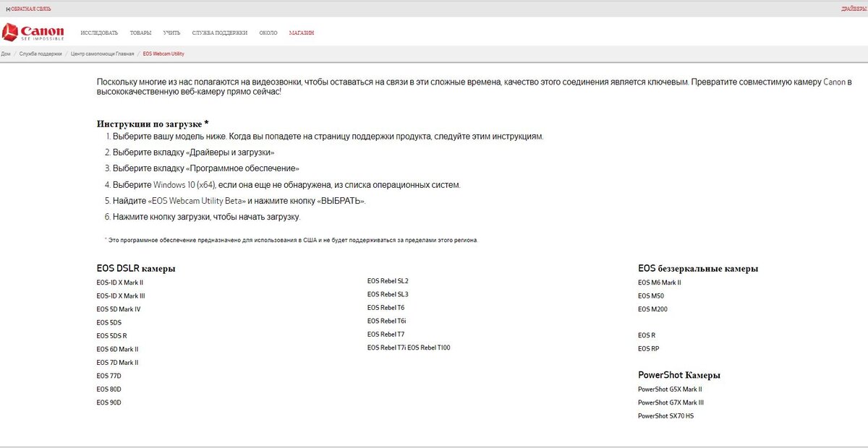Go to the Центр самопомощи Главная breadcrumb

103,54
